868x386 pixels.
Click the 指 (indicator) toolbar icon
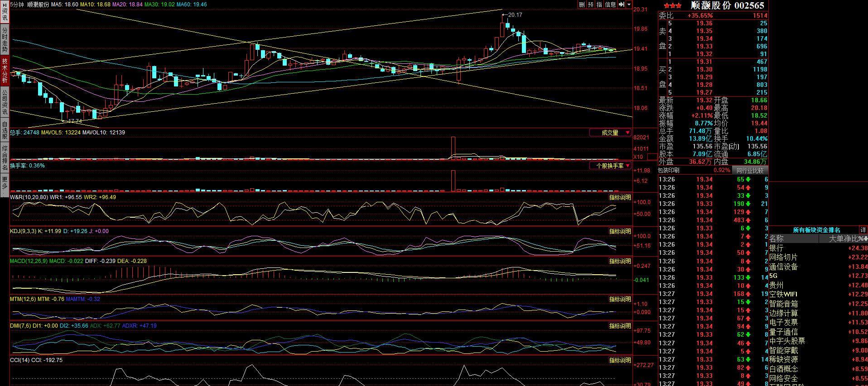tap(599, 5)
